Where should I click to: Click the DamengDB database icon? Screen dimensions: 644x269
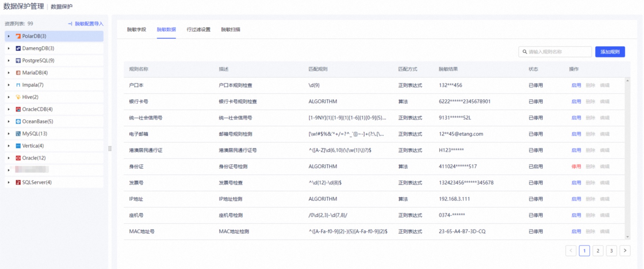point(18,48)
